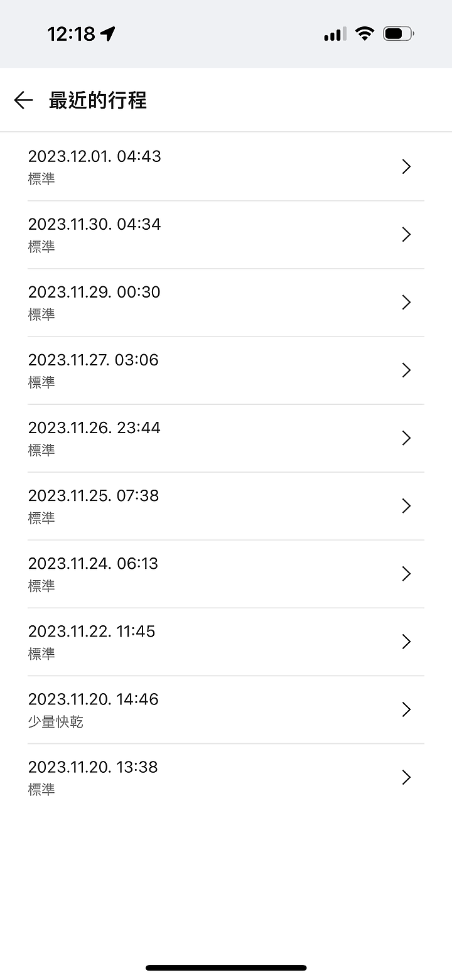Select the 2023.11.24. 06:13 entry
Viewport: 452px width, 980px height.
point(226,574)
